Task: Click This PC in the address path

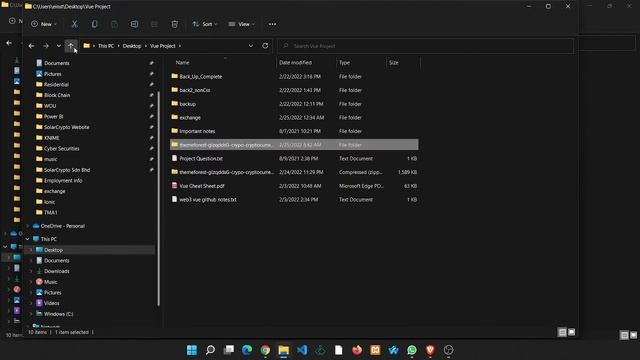Action: (106, 46)
